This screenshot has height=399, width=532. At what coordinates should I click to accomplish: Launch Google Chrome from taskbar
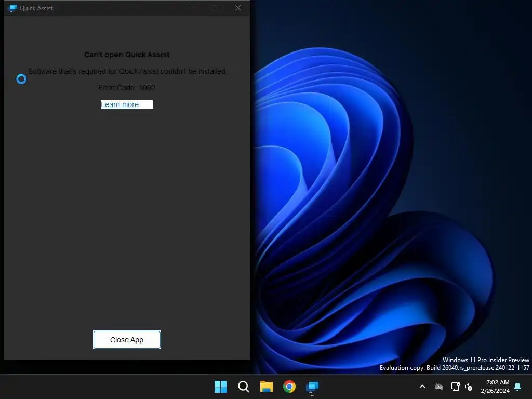pos(289,387)
